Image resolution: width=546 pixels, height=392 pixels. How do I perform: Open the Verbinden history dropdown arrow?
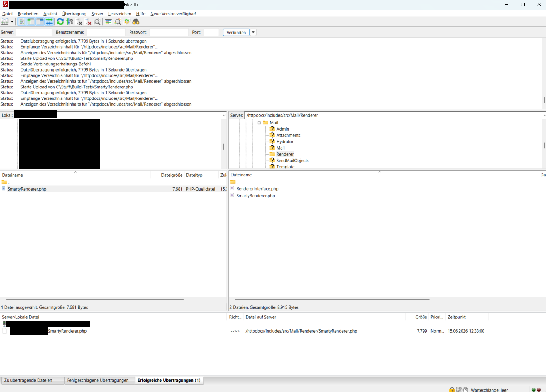tap(253, 32)
